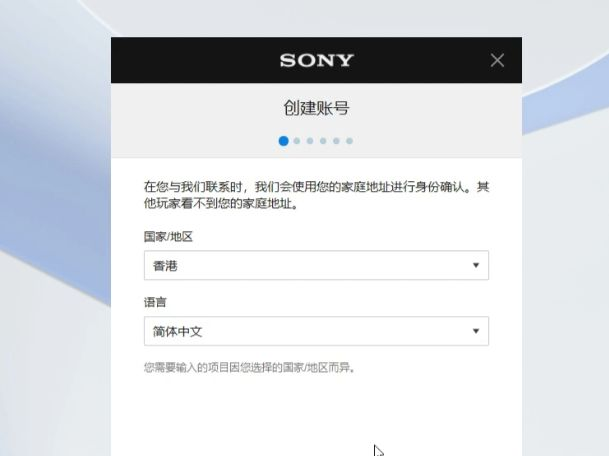
Task: Open the 国家/地区 dropdown showing 香港
Action: pyautogui.click(x=316, y=265)
